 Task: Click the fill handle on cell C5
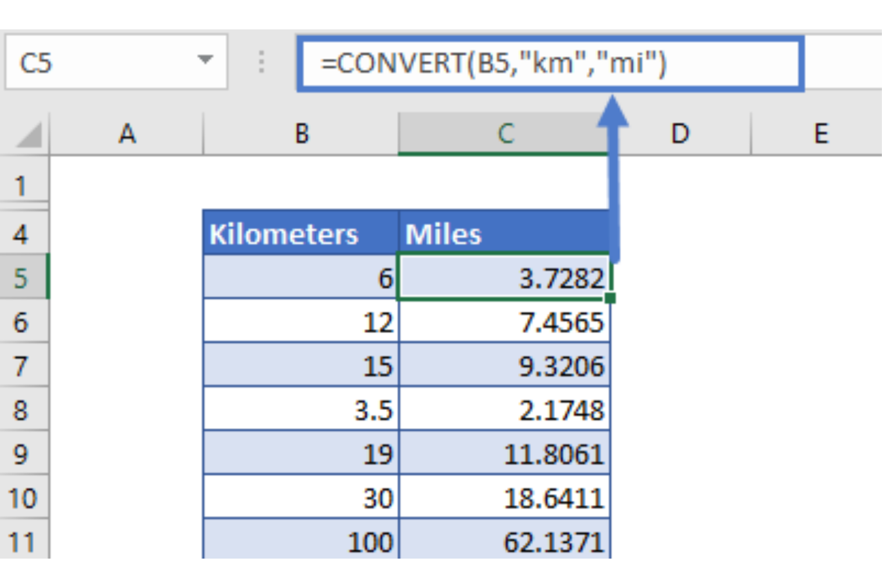tap(610, 299)
